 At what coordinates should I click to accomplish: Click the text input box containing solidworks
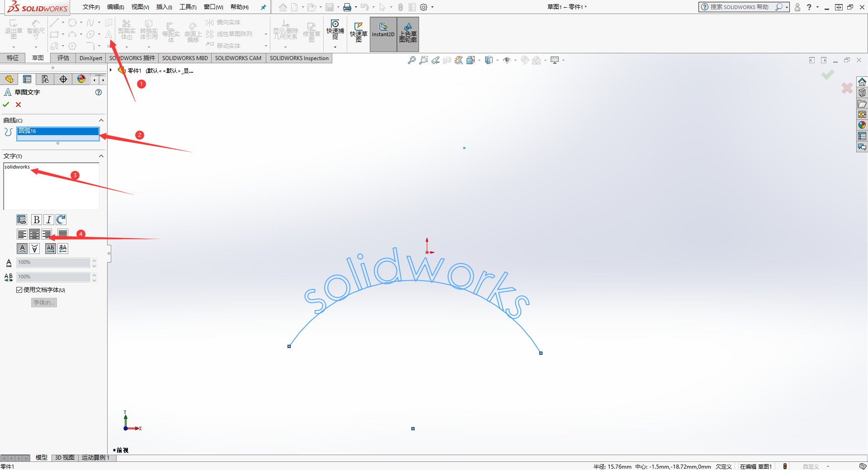51,186
